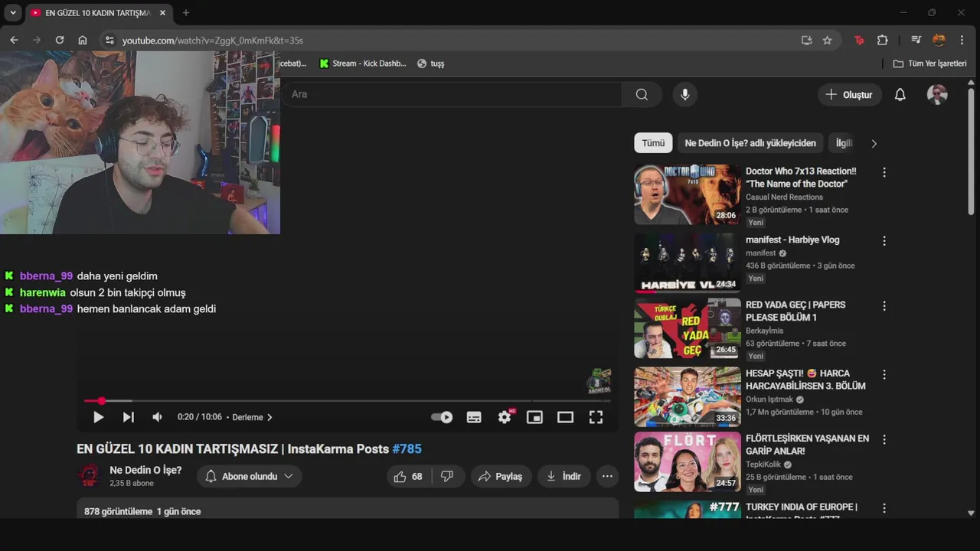Screen dimensions: 980x551
Task: Toggle the autoplay switch
Action: pos(442,417)
